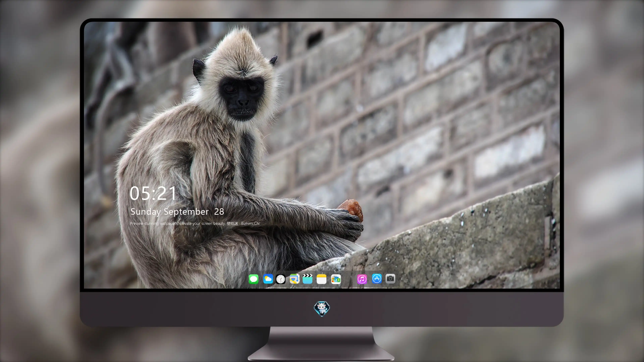Click the 'Preview stunning wallpapers' caption
This screenshot has height=362, width=644.
[x=195, y=223]
